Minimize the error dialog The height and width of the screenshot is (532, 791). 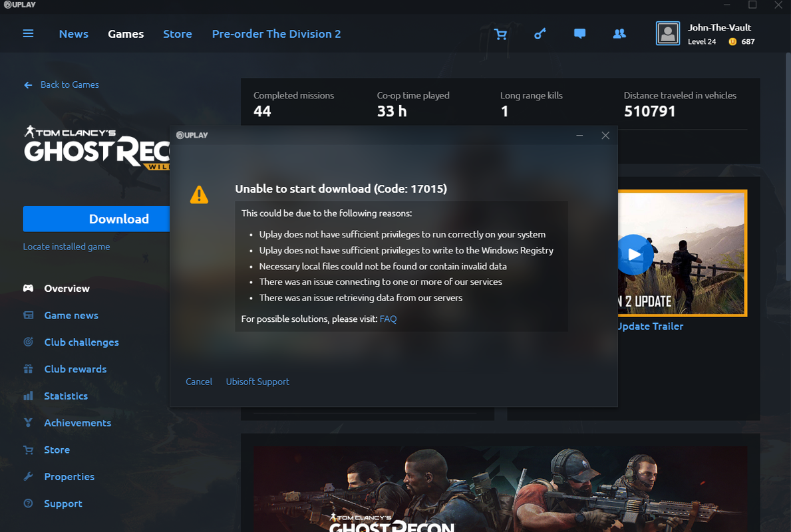tap(579, 135)
